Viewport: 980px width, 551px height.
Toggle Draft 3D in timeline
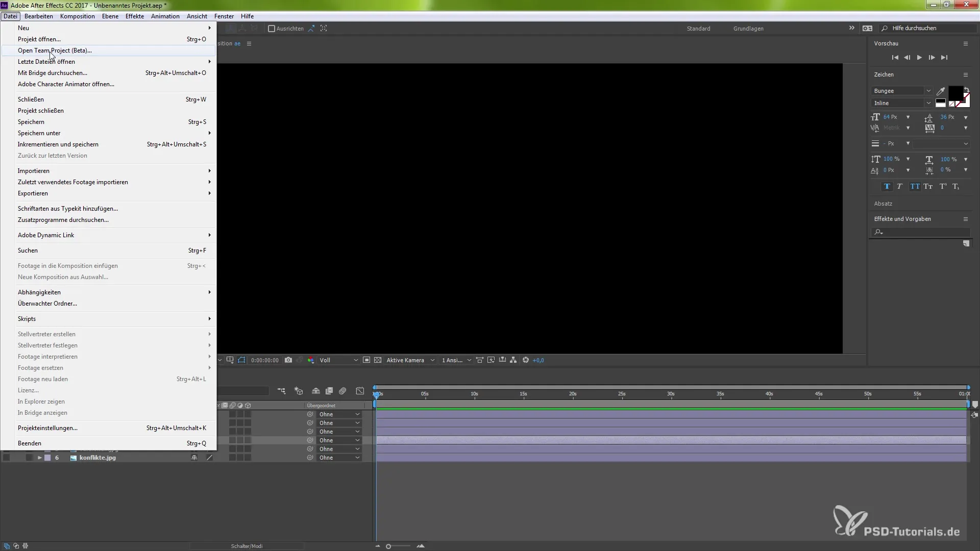(299, 391)
